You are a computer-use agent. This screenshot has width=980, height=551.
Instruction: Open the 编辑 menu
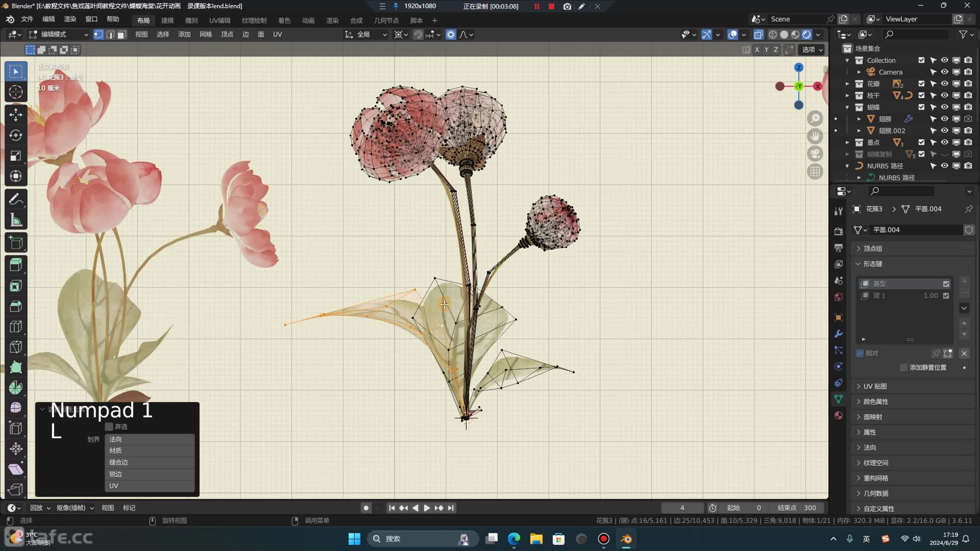48,19
